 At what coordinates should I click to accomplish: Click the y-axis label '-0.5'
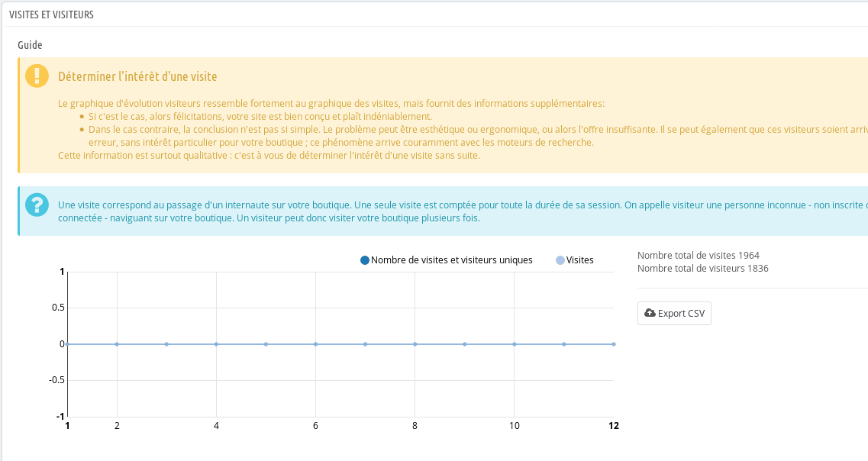(56, 380)
